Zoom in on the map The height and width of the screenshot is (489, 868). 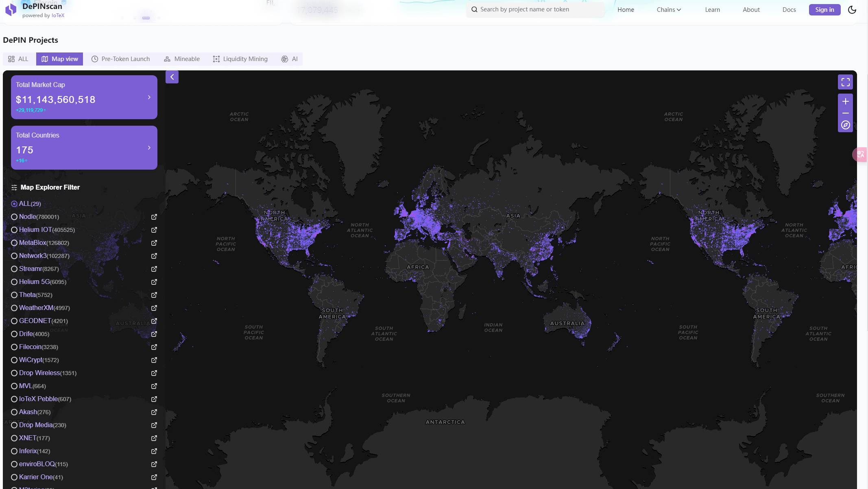(x=845, y=101)
